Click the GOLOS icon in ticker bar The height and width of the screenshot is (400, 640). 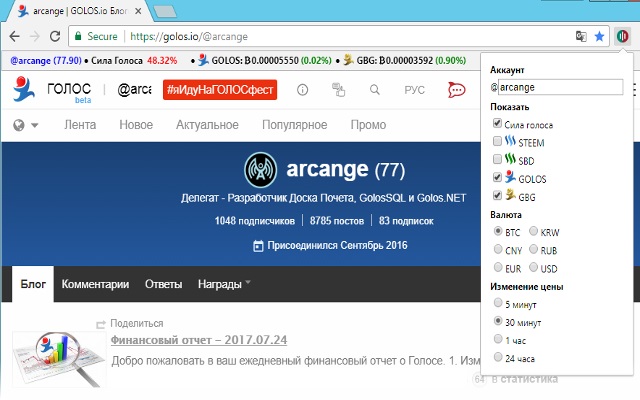(203, 60)
